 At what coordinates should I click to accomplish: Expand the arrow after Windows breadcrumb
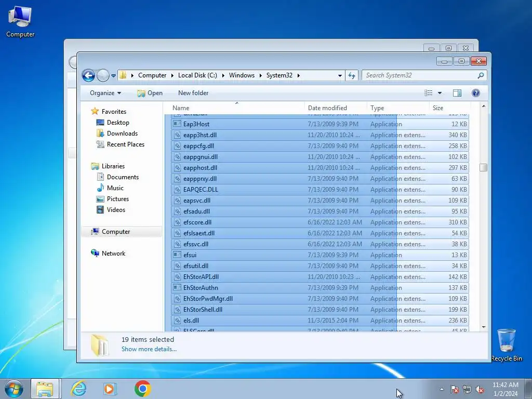click(261, 75)
